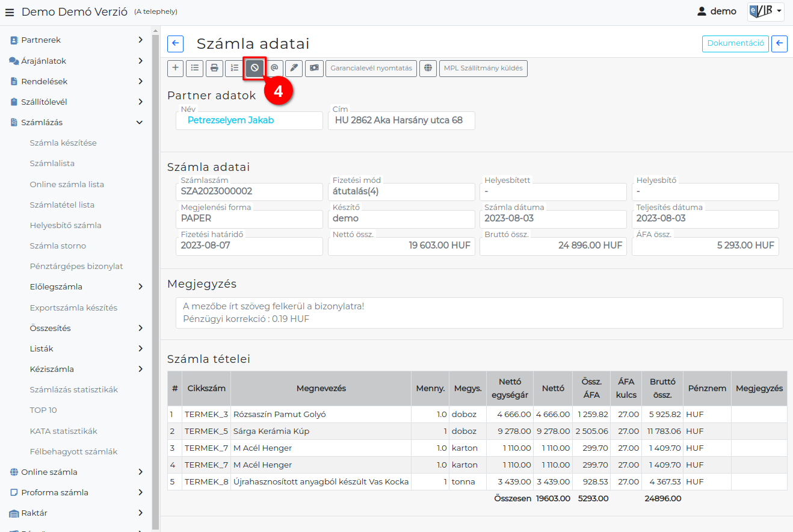793x532 pixels.
Task: Click the globe icon in toolbar
Action: [x=428, y=68]
